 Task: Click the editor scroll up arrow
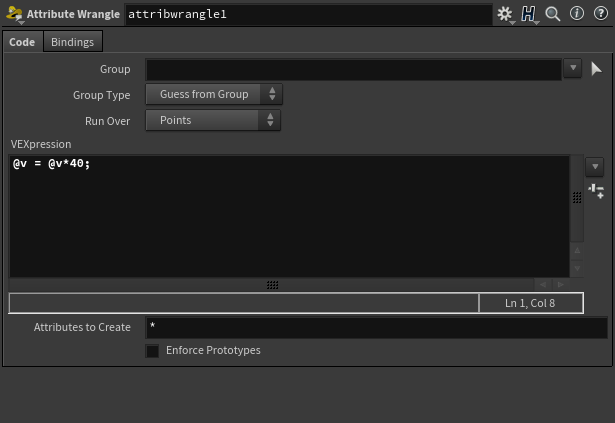(x=577, y=251)
